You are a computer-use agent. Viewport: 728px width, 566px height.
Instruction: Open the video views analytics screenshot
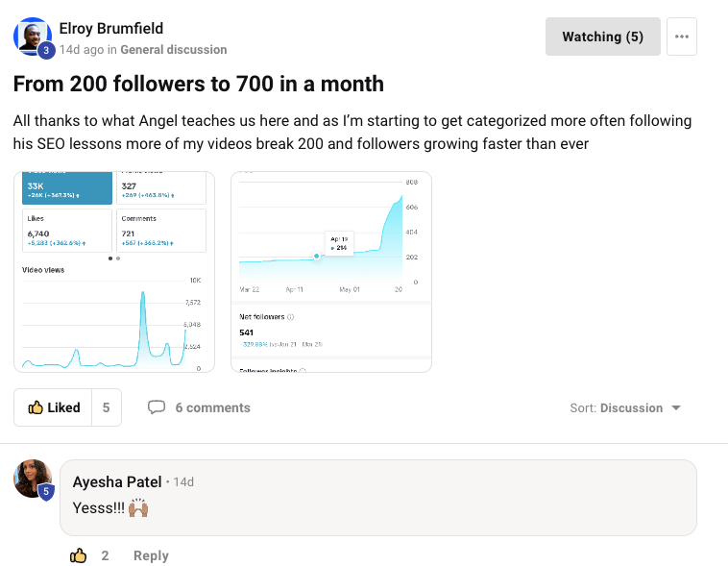click(x=114, y=272)
